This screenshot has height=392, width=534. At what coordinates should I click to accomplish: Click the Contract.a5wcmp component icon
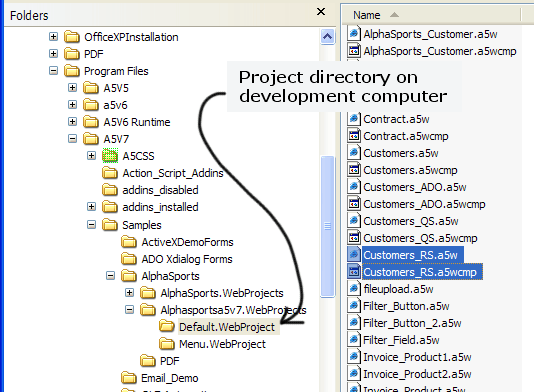pos(354,136)
